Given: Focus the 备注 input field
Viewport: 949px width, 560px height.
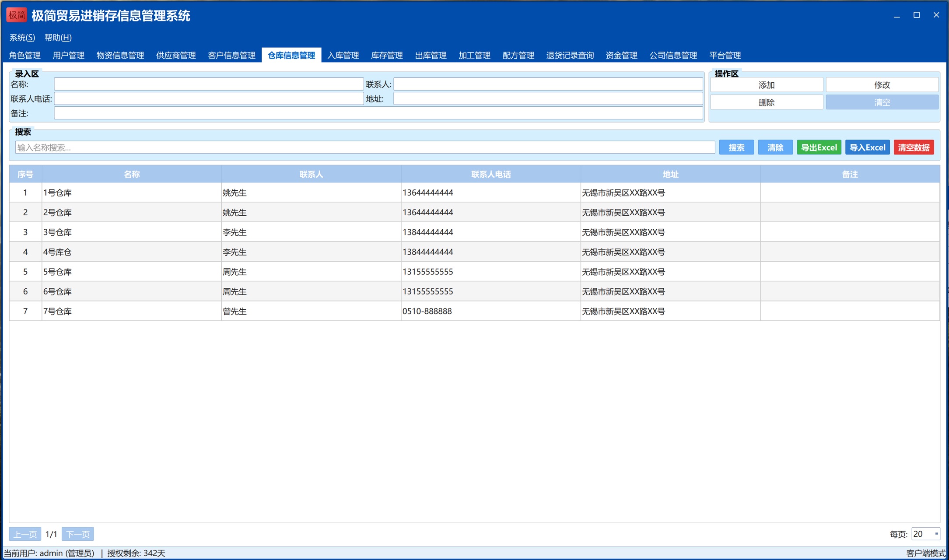Looking at the screenshot, I should click(x=378, y=113).
